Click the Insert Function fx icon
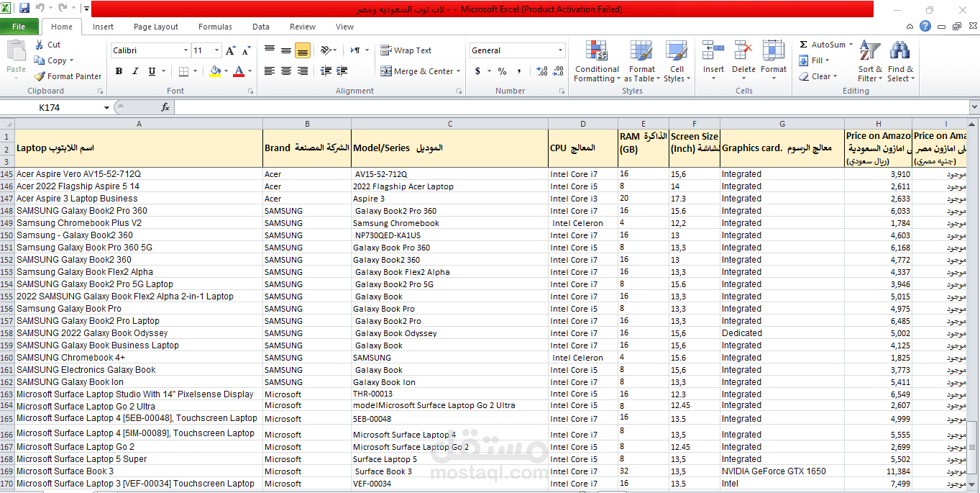This screenshot has height=493, width=980. coord(165,107)
